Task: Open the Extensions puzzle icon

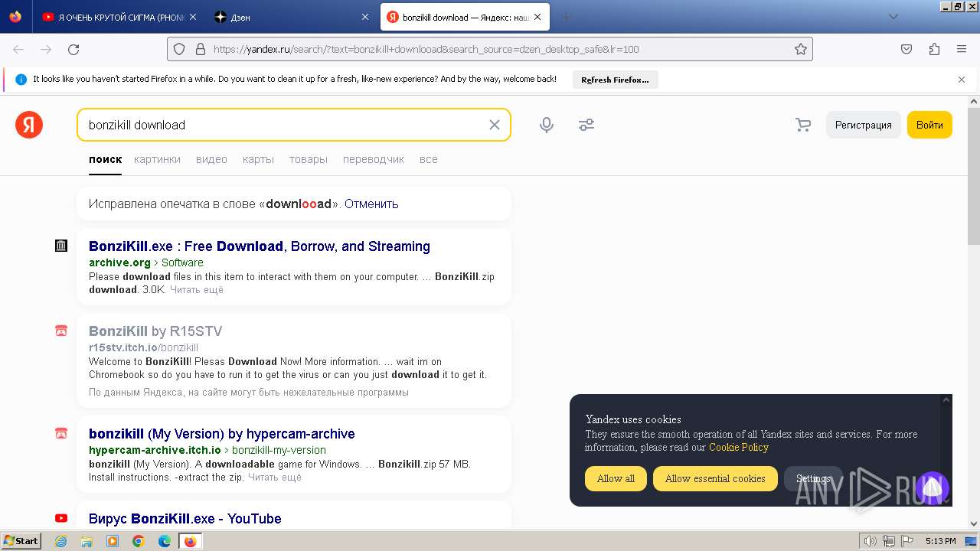Action: click(934, 49)
